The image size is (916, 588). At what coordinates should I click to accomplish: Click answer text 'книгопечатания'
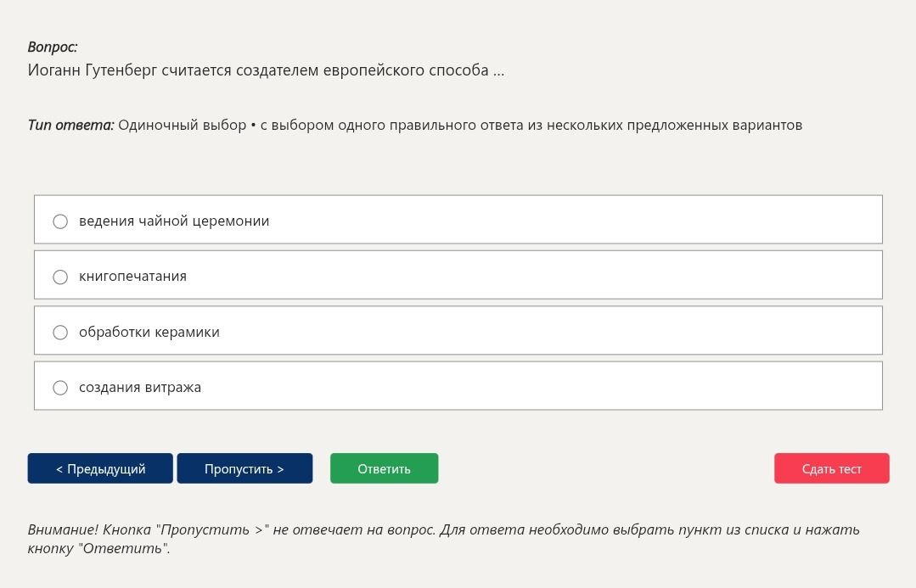[132, 277]
